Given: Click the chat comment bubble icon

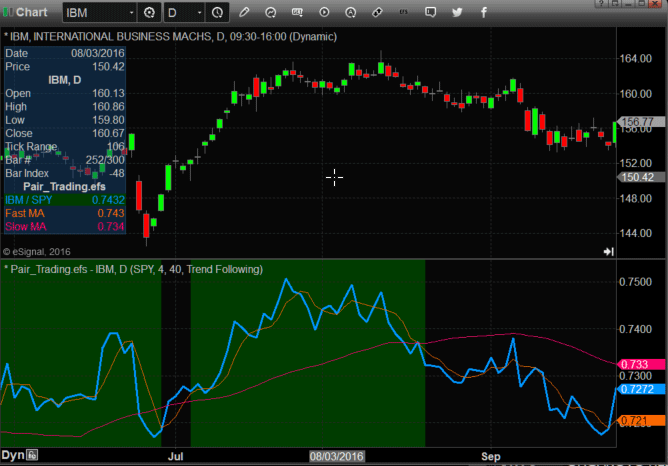Looking at the screenshot, I should click(430, 12).
